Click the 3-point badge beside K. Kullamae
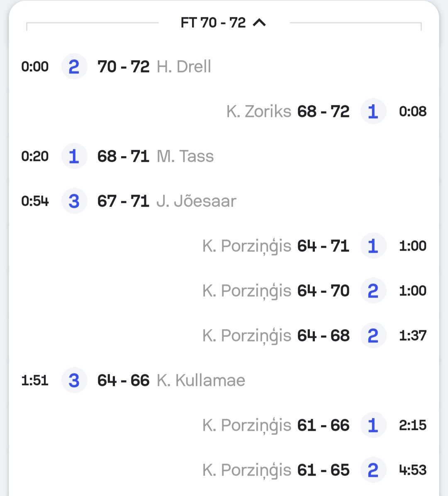448x496 pixels. click(x=74, y=380)
